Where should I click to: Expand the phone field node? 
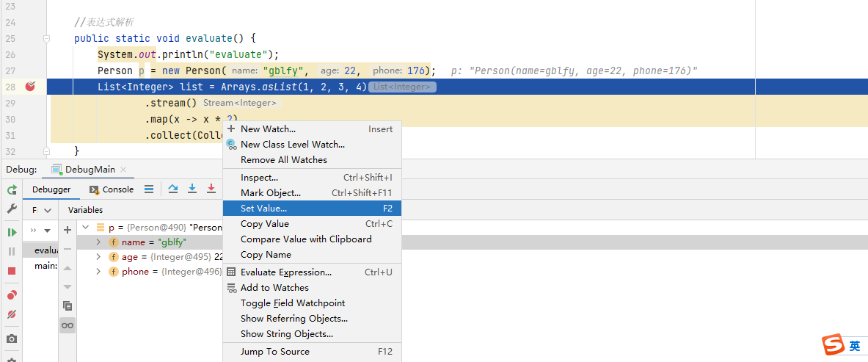[98, 272]
